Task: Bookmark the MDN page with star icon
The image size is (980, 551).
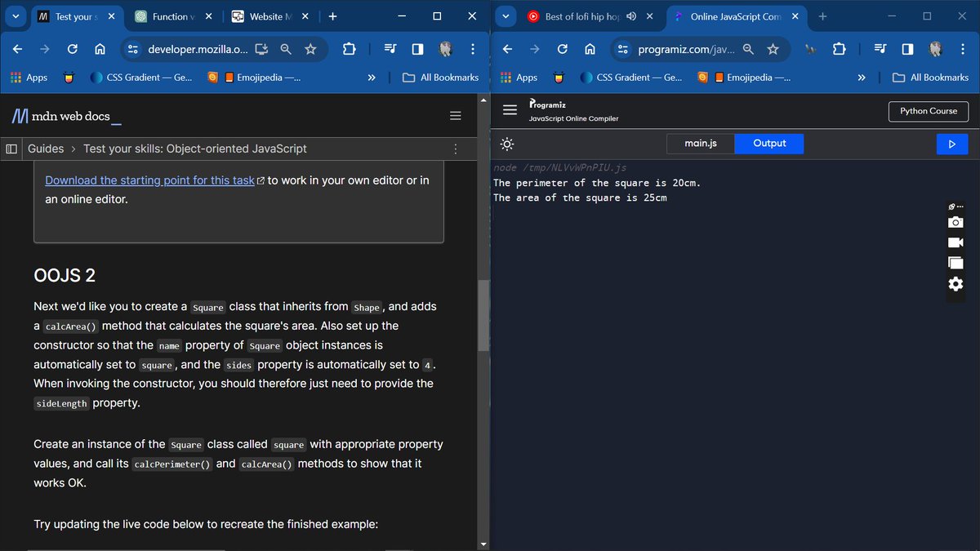Action: [310, 49]
